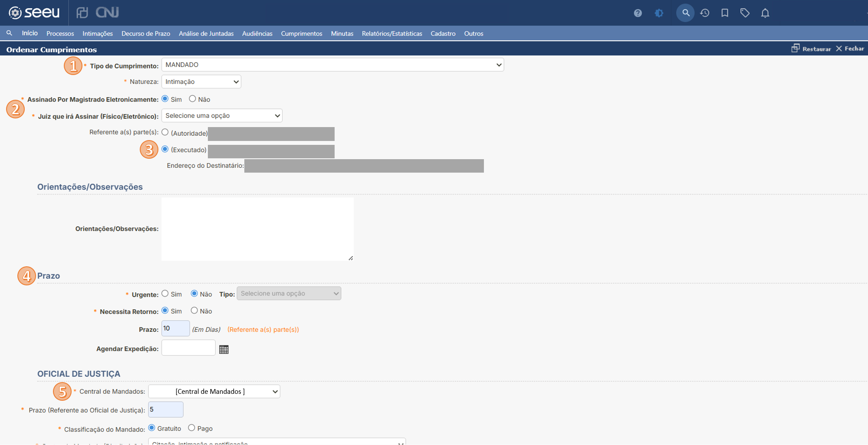Open the Juiz que irá Assinar dropdown
868x445 pixels.
(222, 115)
